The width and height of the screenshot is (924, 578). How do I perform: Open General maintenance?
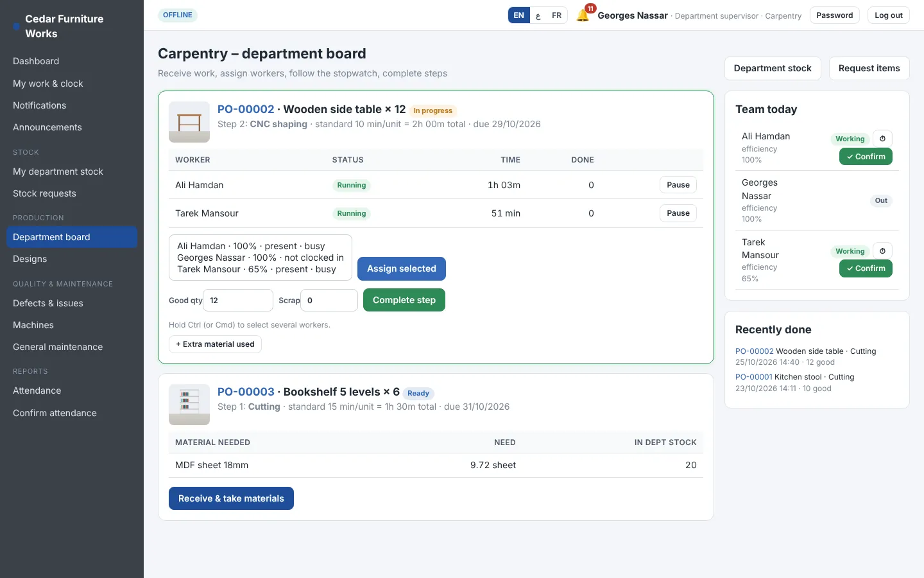tap(72, 347)
